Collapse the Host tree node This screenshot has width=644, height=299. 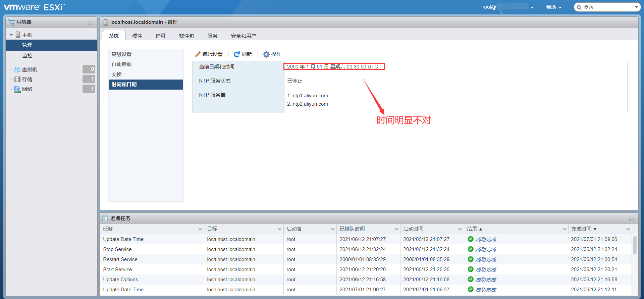(11, 35)
